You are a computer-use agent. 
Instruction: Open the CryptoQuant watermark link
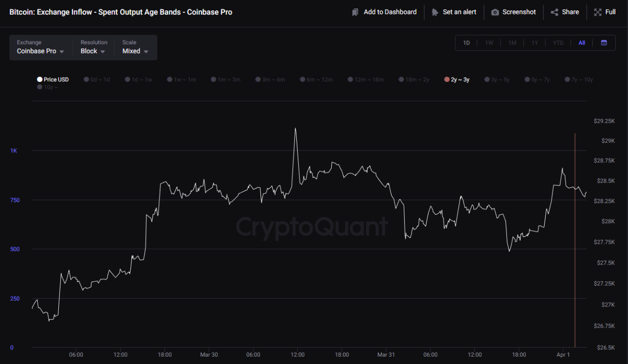pos(312,227)
